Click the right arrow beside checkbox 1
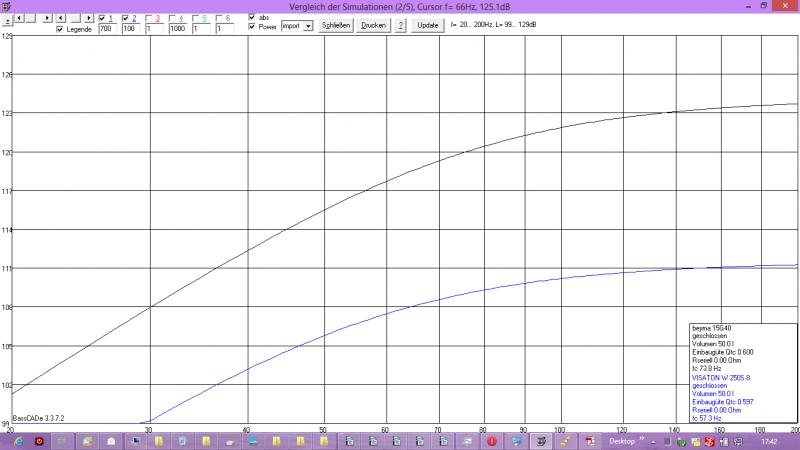The image size is (800, 450). 89,18
